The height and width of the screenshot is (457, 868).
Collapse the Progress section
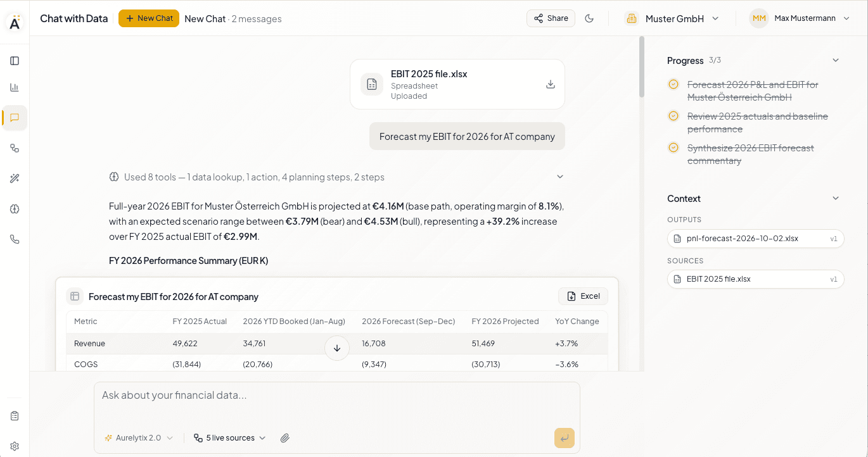(836, 60)
